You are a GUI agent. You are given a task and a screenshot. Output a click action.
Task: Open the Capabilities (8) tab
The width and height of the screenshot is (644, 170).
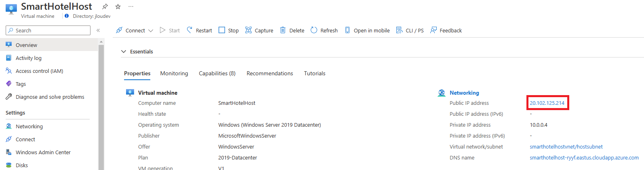(x=217, y=73)
